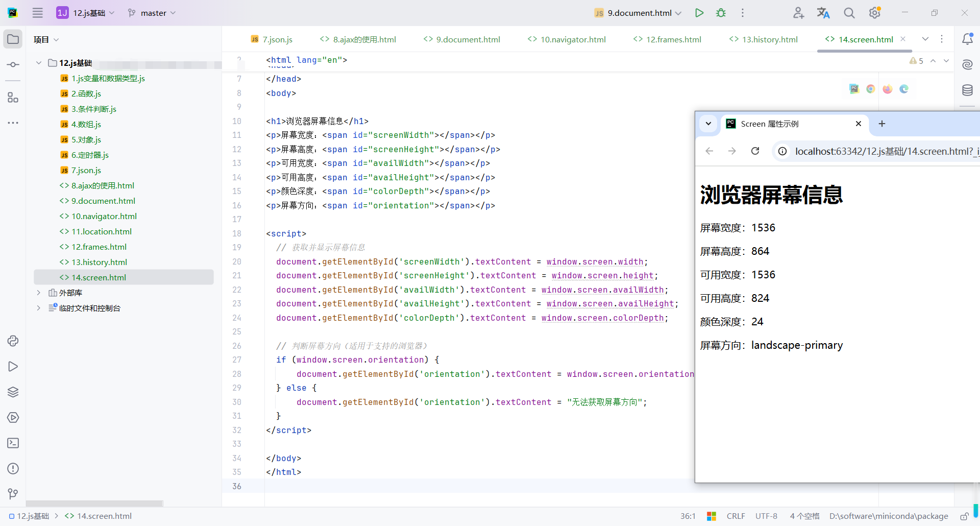The width and height of the screenshot is (980, 526).
Task: Open the Run tool window in sidebar
Action: click(13, 366)
